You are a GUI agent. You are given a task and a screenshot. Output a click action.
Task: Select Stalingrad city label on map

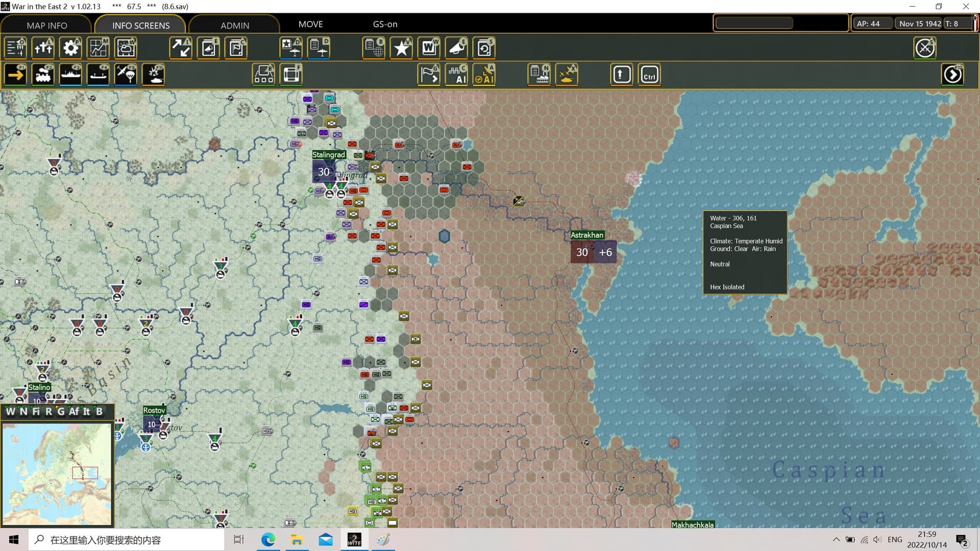pyautogui.click(x=329, y=155)
